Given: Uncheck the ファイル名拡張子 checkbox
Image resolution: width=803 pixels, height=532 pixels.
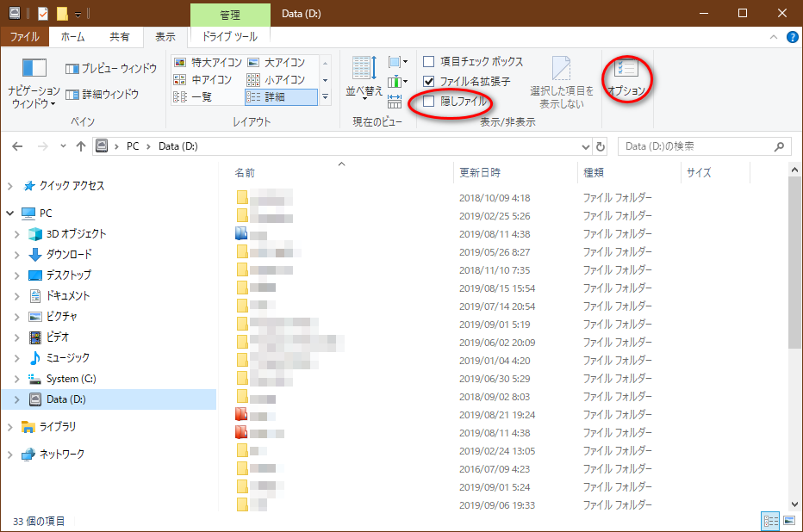Looking at the screenshot, I should [429, 82].
